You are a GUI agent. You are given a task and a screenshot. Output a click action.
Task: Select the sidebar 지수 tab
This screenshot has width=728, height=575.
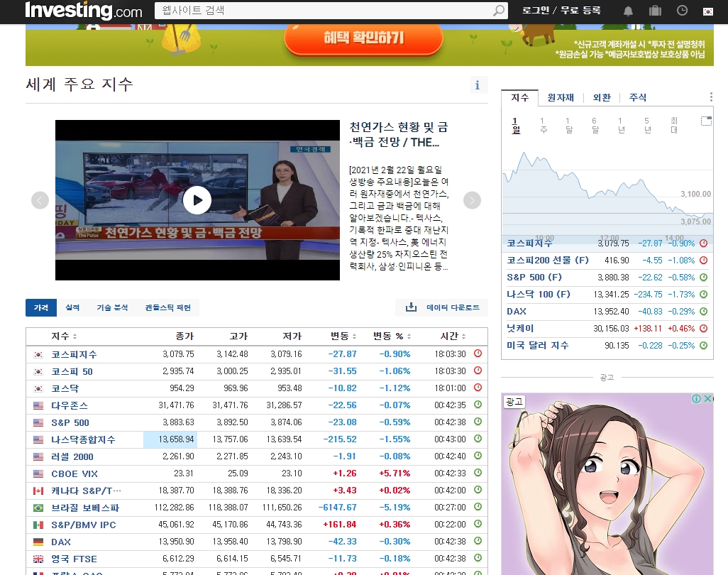(520, 97)
